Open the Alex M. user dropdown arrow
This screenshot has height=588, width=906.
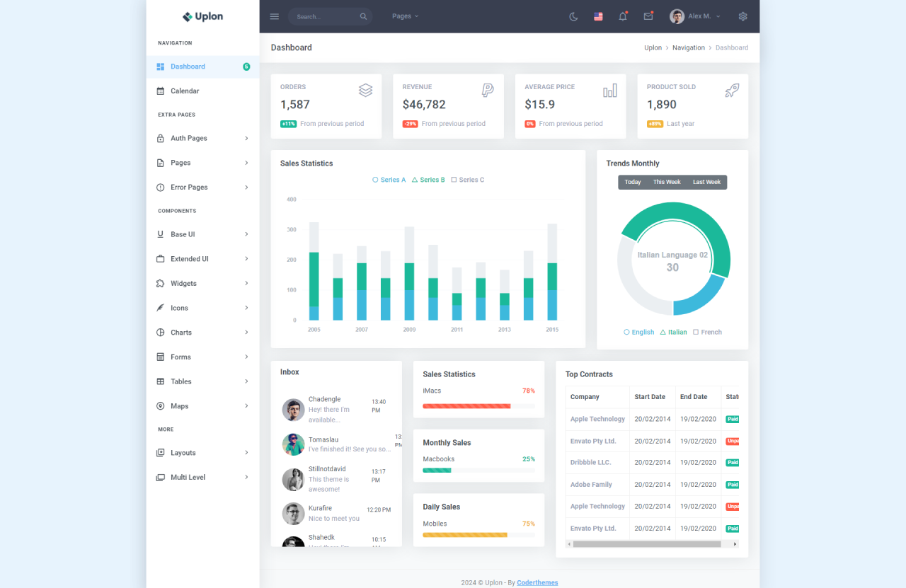[718, 16]
